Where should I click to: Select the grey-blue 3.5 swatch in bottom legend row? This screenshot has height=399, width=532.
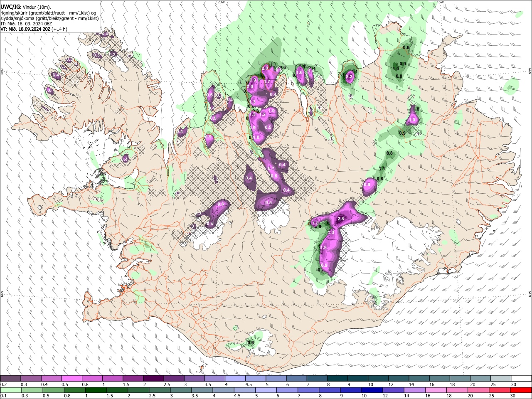click(x=202, y=390)
